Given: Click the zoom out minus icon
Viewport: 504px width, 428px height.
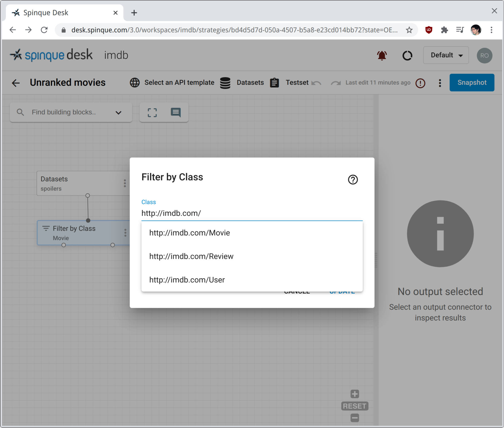Looking at the screenshot, I should [x=354, y=418].
